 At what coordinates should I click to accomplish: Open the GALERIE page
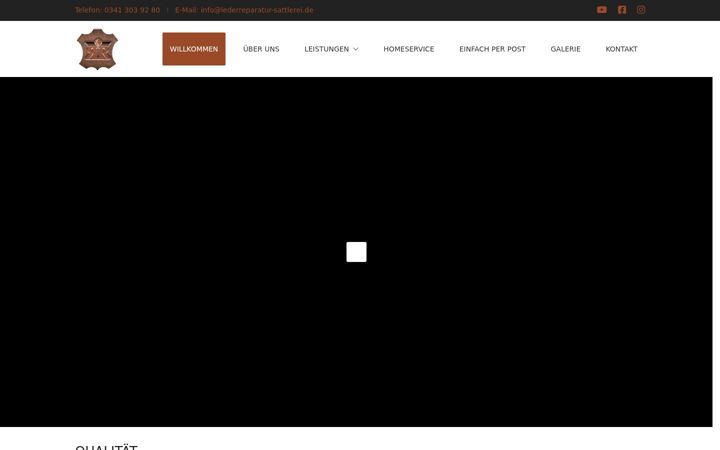coord(565,49)
